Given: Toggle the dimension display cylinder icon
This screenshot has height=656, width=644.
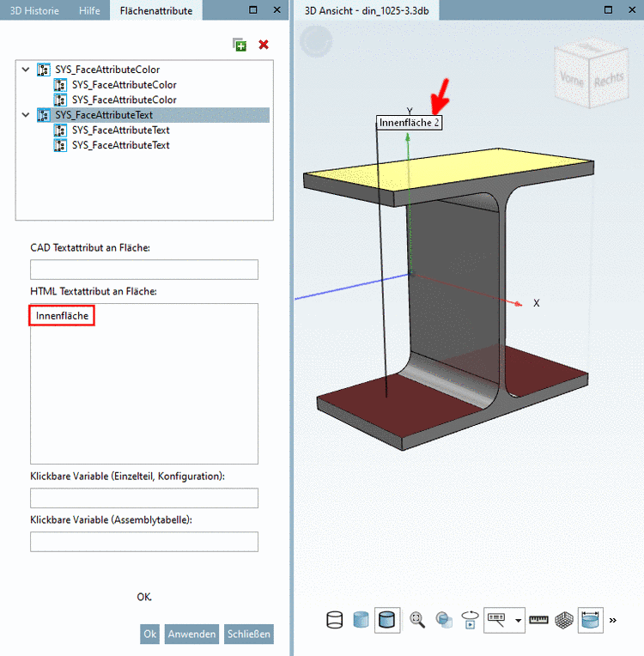Looking at the screenshot, I should pyautogui.click(x=591, y=620).
